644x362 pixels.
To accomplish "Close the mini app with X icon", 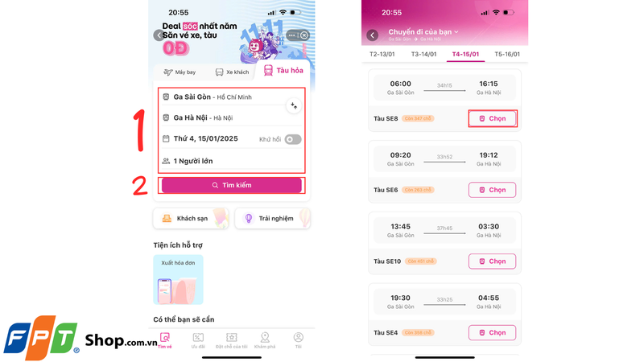I will [304, 35].
